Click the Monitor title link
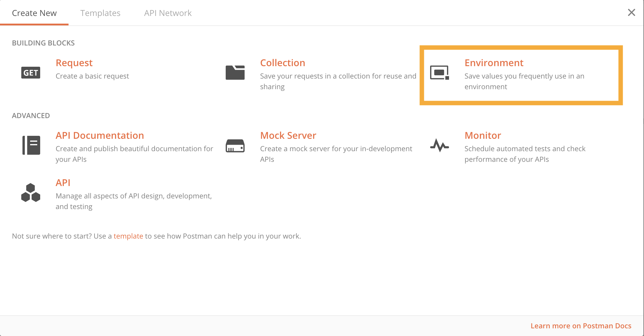The image size is (644, 336). 483,136
